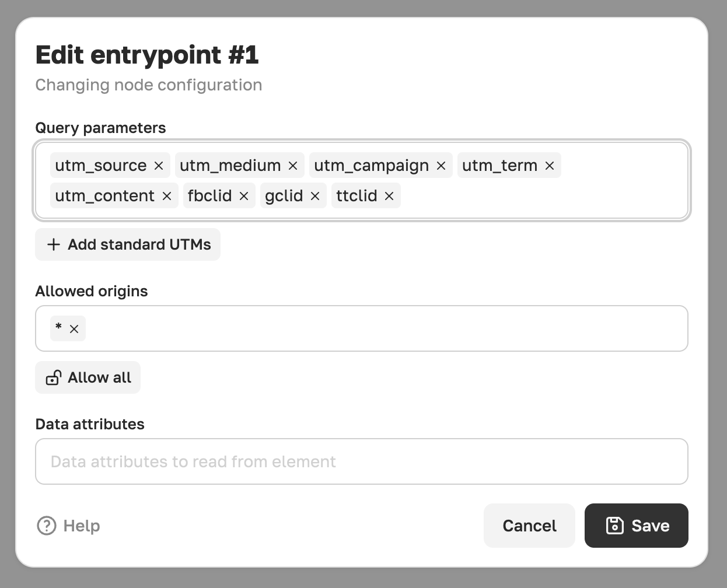Click the padlock icon beside Allow all
The height and width of the screenshot is (588, 727).
pyautogui.click(x=54, y=378)
